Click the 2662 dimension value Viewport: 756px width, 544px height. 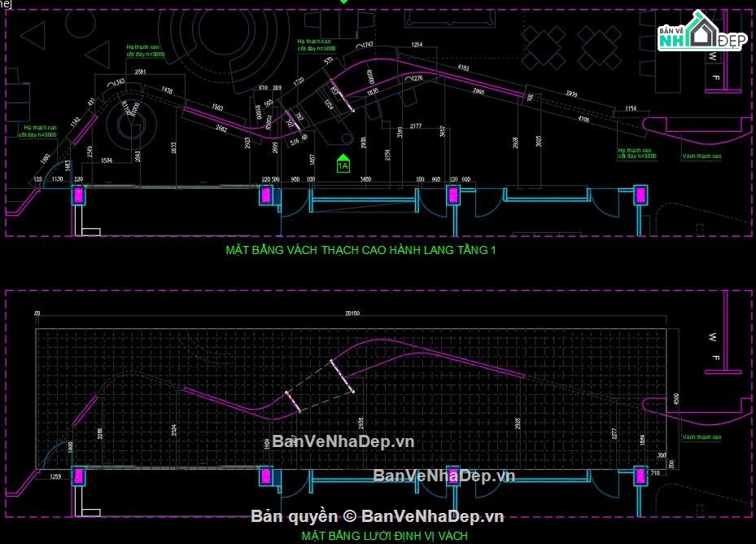pos(222,129)
